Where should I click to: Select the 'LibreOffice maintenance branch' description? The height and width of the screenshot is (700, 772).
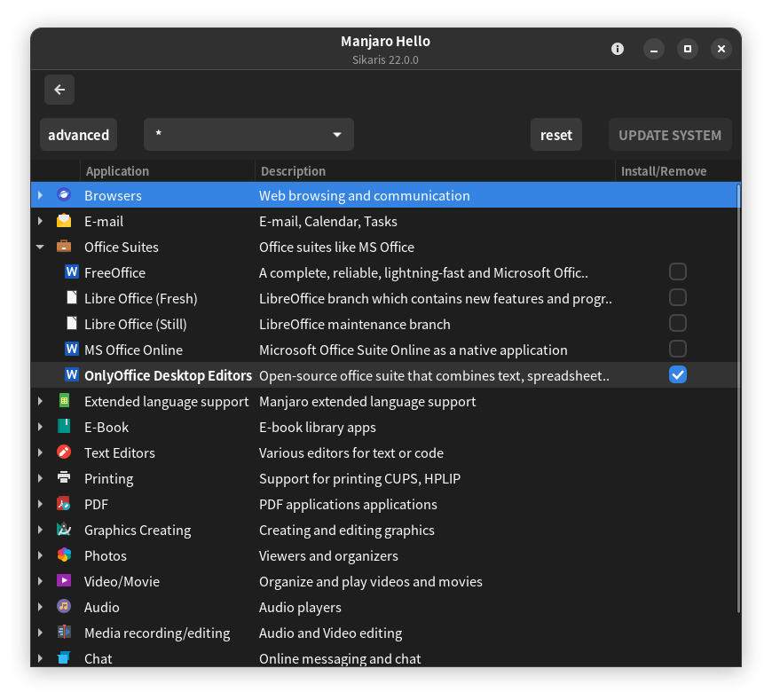point(354,324)
